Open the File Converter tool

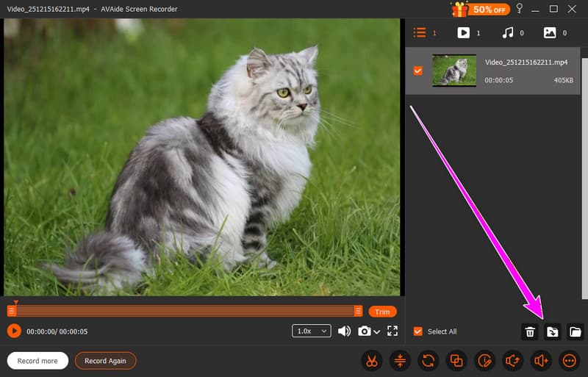tap(429, 361)
